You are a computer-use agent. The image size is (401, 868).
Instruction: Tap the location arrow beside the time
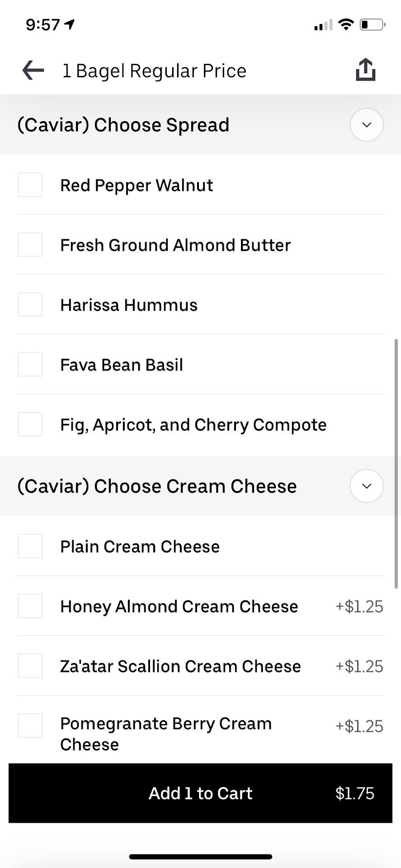pos(70,24)
